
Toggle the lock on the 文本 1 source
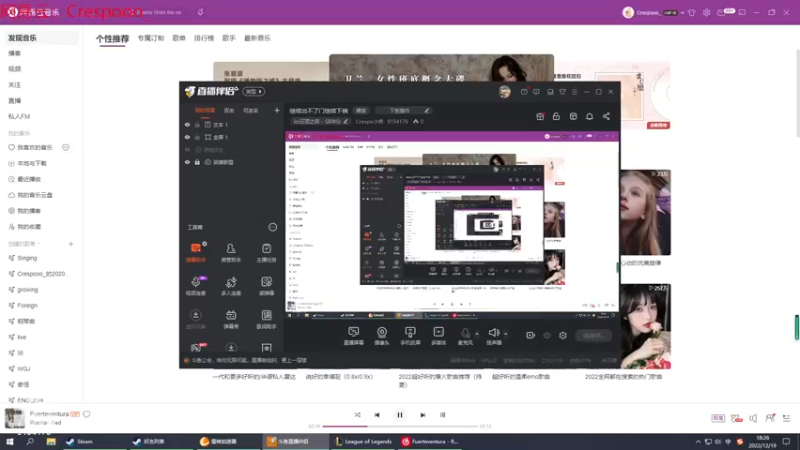pyautogui.click(x=197, y=124)
